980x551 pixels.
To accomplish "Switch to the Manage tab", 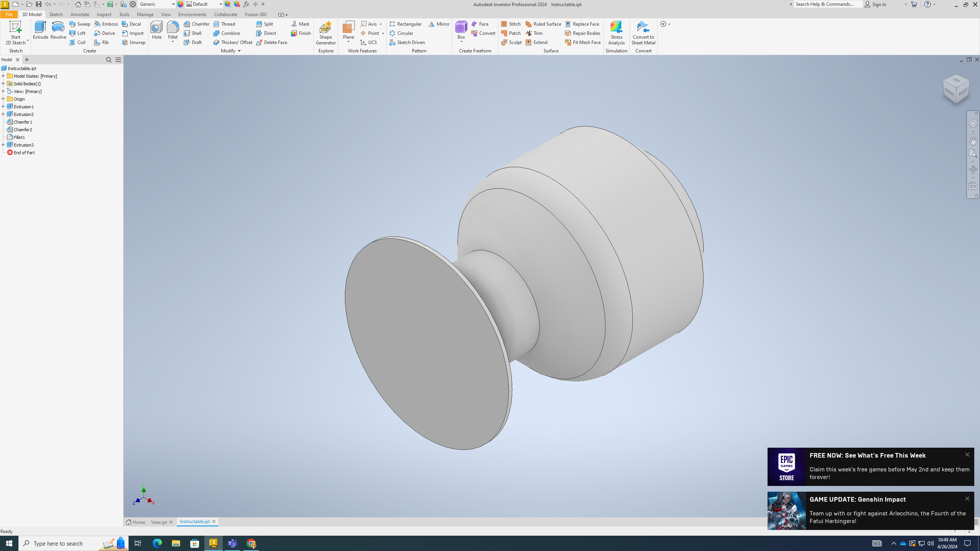I will coord(145,15).
